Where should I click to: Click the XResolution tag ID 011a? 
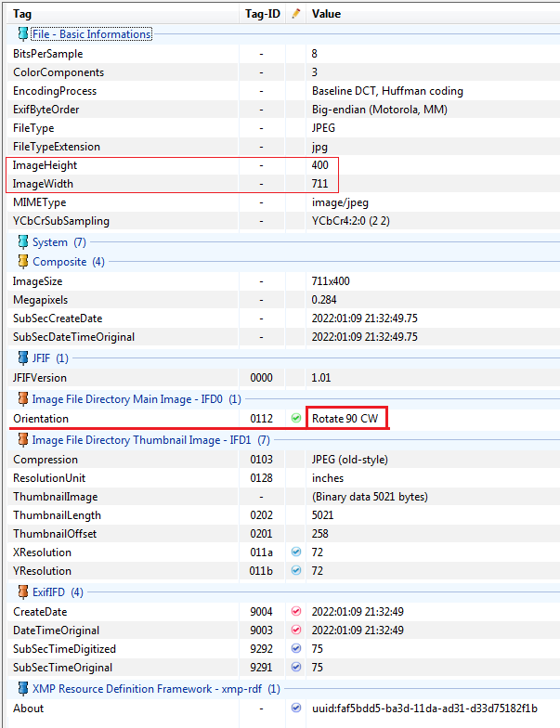tap(262, 552)
